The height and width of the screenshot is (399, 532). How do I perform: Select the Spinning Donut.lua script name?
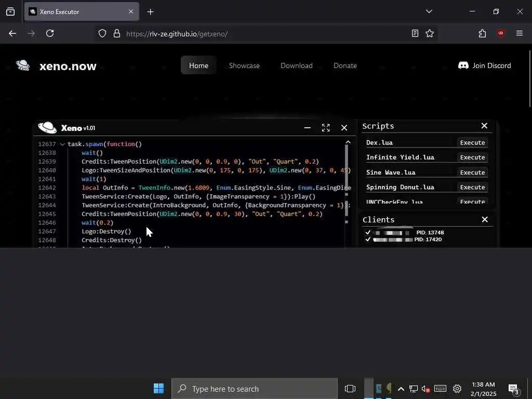[400, 187]
